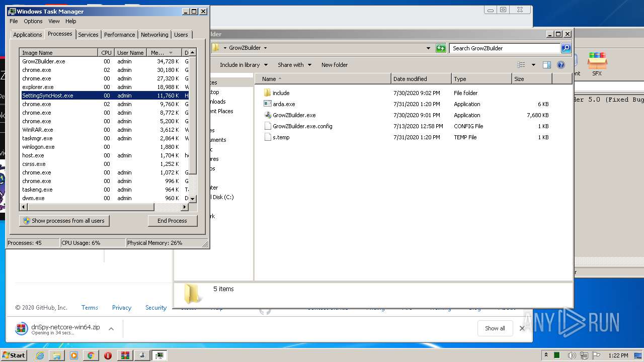This screenshot has height=362, width=644.
Task: Open the Share with dropdown
Action: (x=294, y=65)
